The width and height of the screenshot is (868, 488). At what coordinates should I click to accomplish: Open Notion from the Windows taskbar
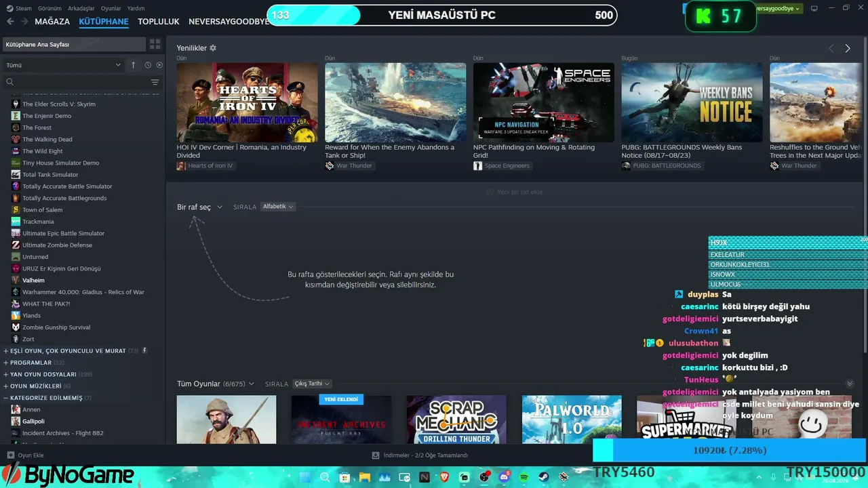pyautogui.click(x=425, y=477)
